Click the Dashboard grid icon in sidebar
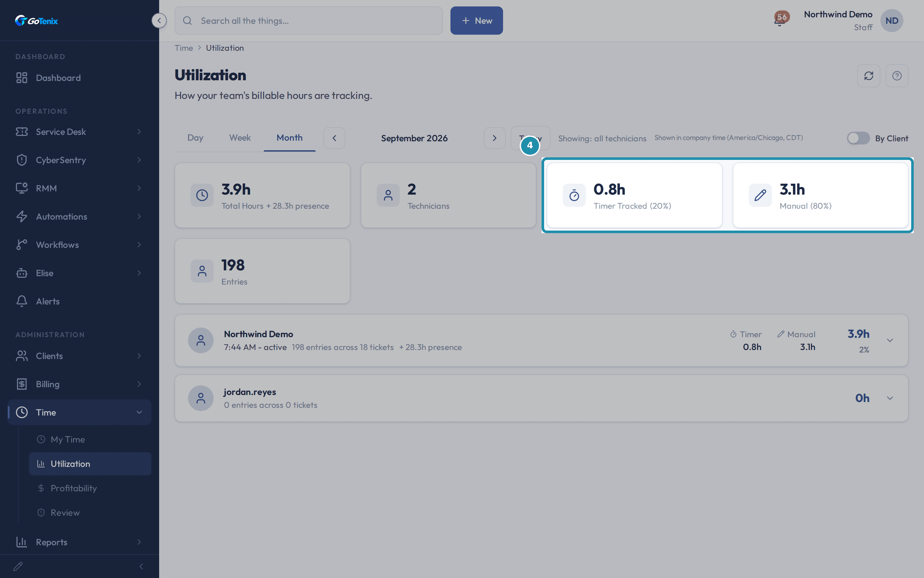The height and width of the screenshot is (578, 924). [x=22, y=78]
